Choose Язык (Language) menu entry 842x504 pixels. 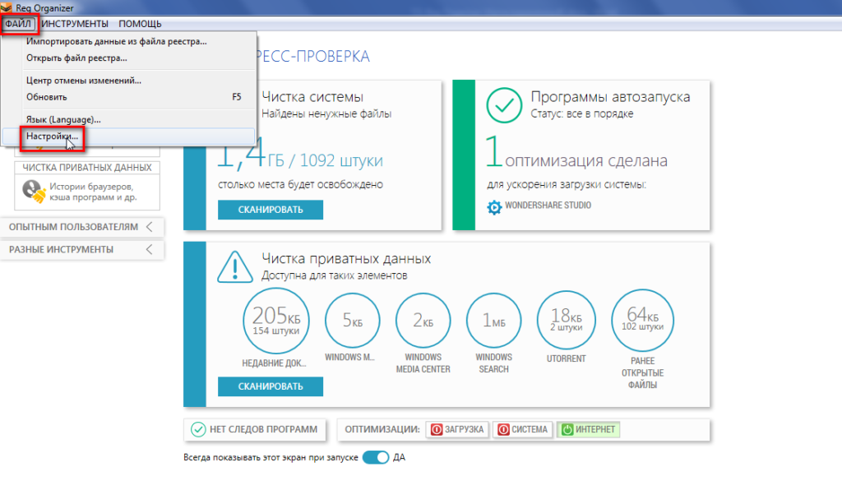[64, 119]
